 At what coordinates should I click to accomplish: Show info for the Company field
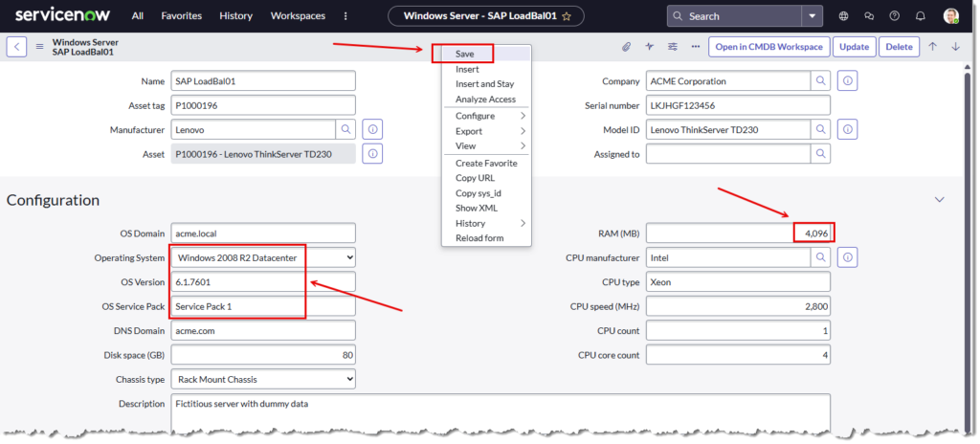pyautogui.click(x=849, y=81)
